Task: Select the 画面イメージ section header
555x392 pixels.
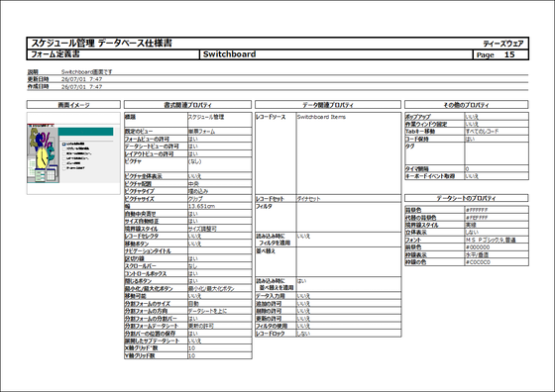Action: (x=73, y=105)
